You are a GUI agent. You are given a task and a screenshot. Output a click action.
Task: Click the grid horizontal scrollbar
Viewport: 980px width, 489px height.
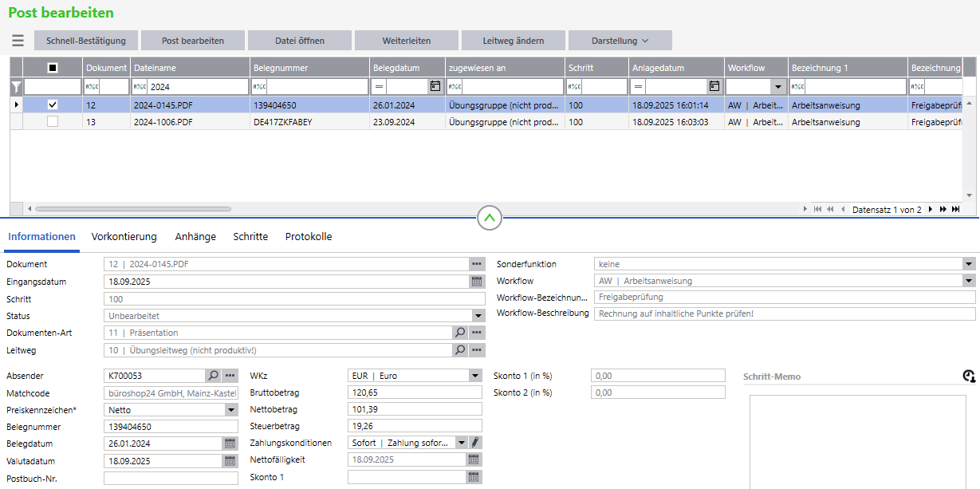133,209
